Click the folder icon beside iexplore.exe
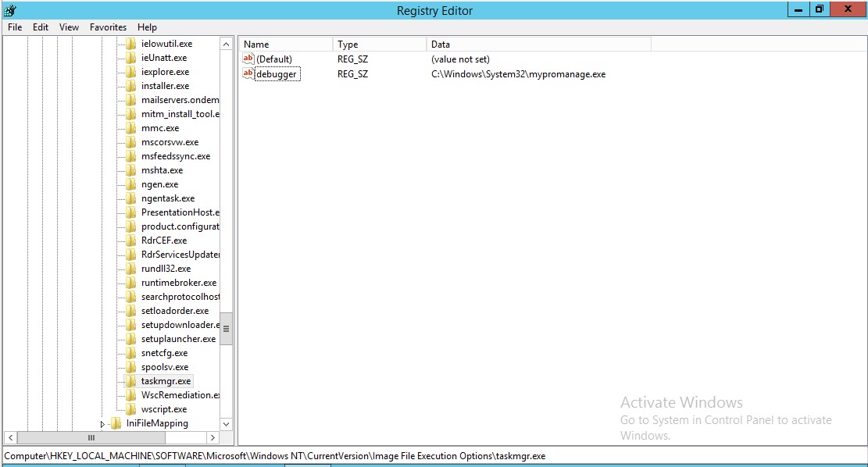Screen dimensions: 868x467 coord(131,72)
